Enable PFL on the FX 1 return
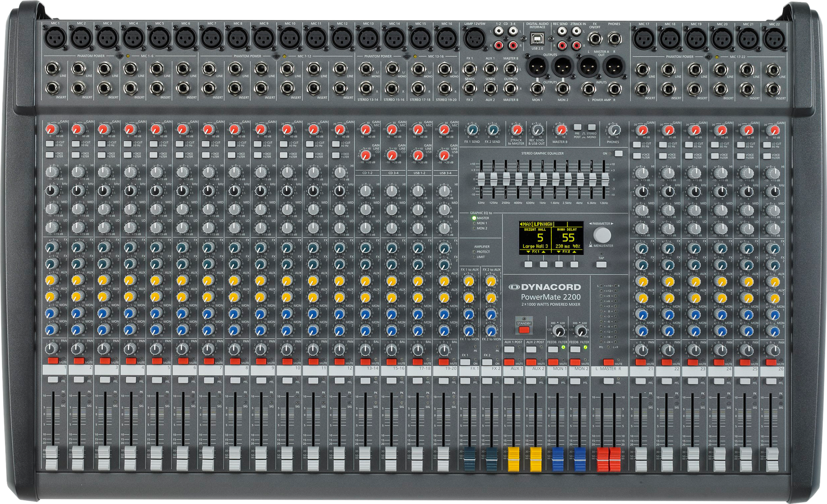This screenshot has width=827, height=504. pyautogui.click(x=465, y=381)
